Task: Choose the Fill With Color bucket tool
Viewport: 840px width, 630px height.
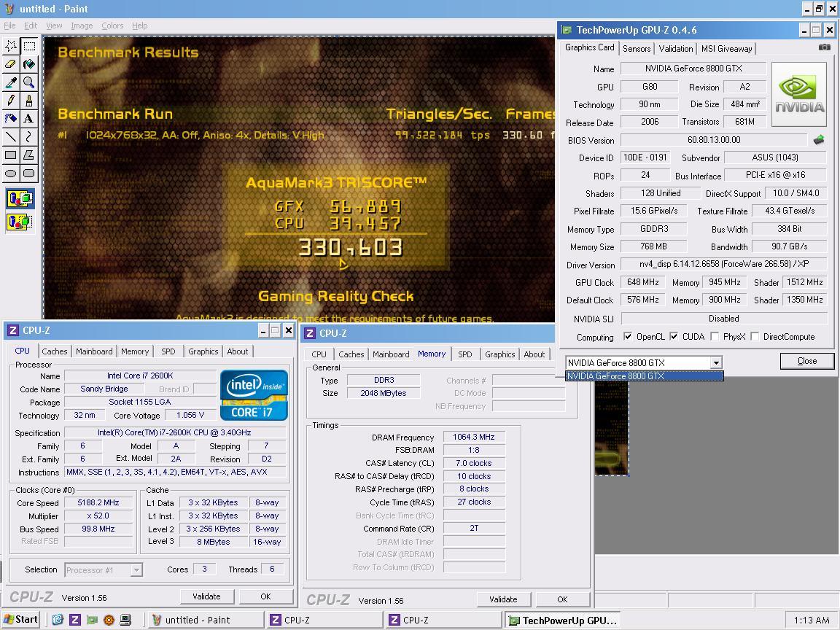Action: (29, 64)
